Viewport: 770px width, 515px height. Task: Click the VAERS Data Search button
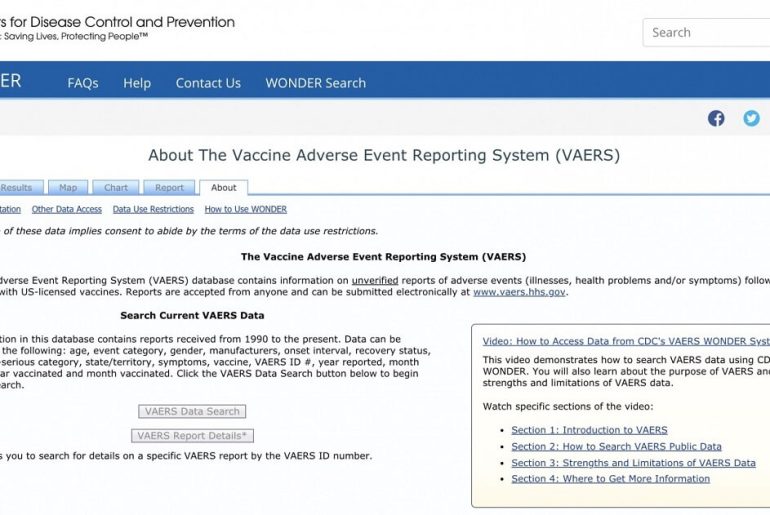pos(192,411)
